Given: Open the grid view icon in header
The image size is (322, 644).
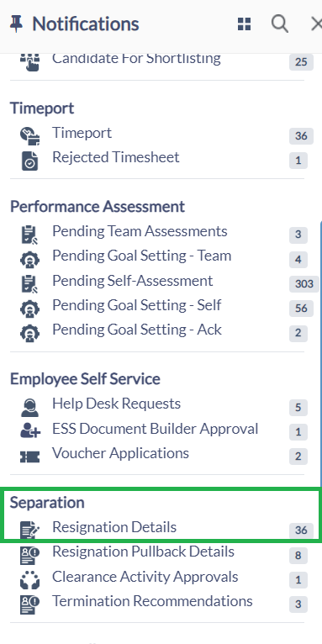Looking at the screenshot, I should [244, 24].
